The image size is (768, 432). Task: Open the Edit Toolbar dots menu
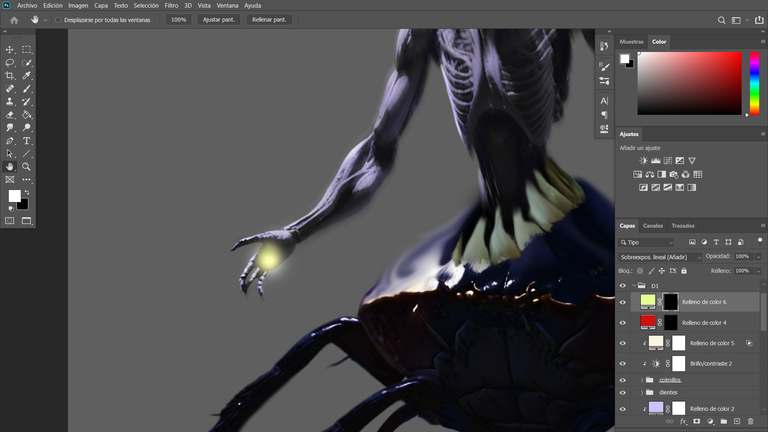pyautogui.click(x=26, y=180)
